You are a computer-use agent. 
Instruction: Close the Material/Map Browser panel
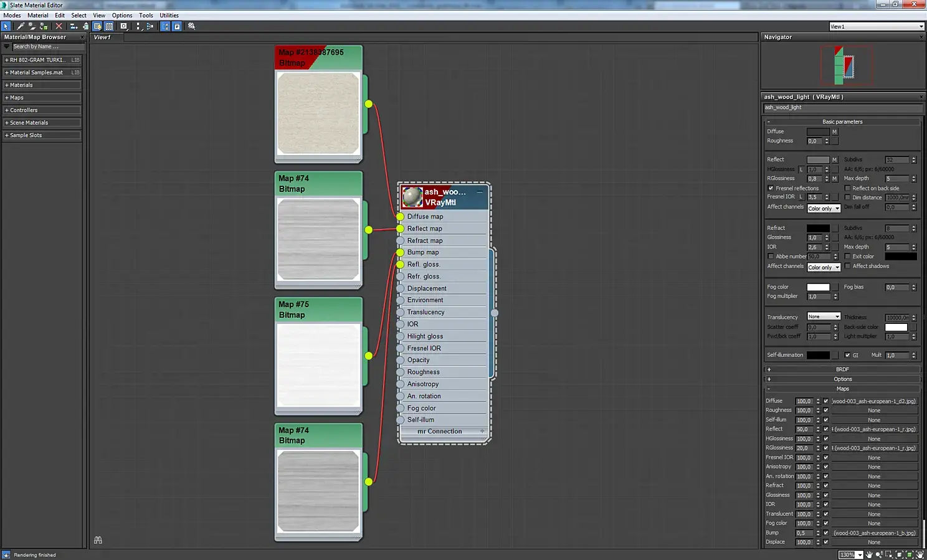[82, 37]
